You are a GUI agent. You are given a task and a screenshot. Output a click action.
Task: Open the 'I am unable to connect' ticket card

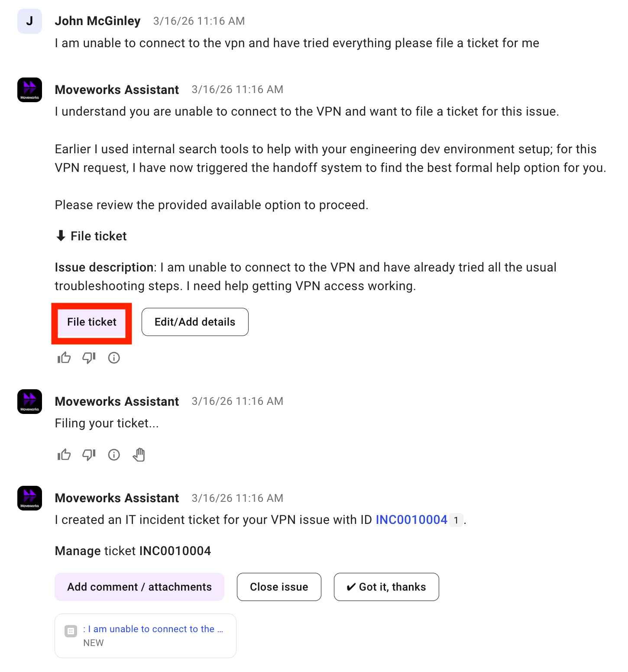click(x=146, y=636)
